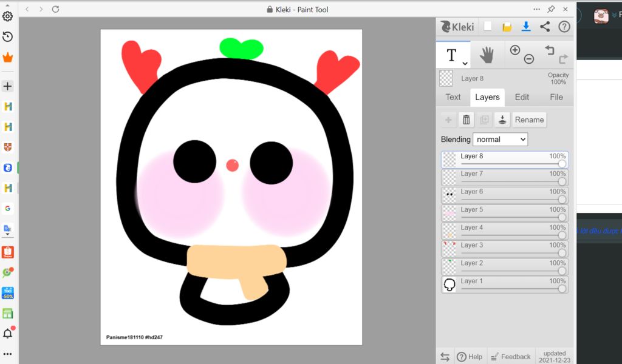Switch to the File tab
The width and height of the screenshot is (622, 364).
[x=556, y=98]
